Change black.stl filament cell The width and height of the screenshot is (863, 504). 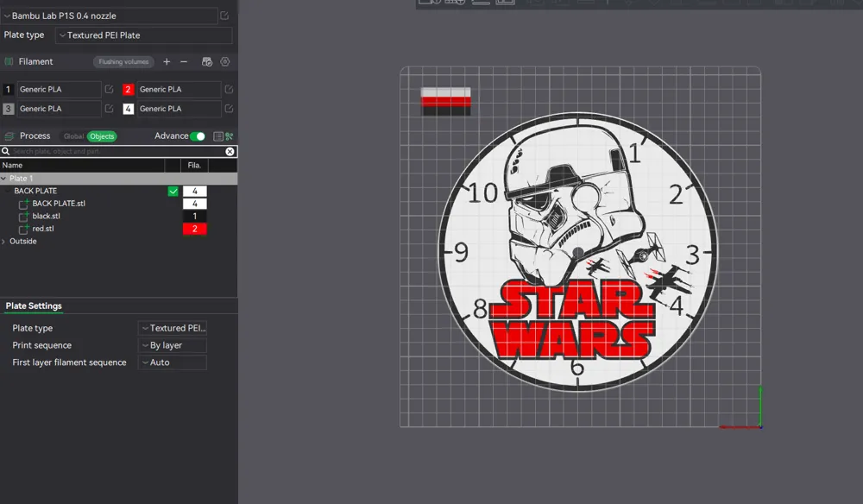(x=195, y=217)
